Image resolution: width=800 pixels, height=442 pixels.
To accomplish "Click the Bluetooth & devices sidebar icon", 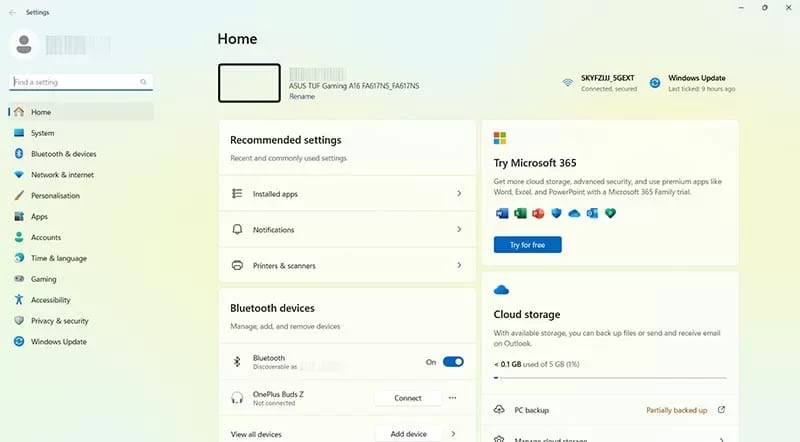I will 19,154.
